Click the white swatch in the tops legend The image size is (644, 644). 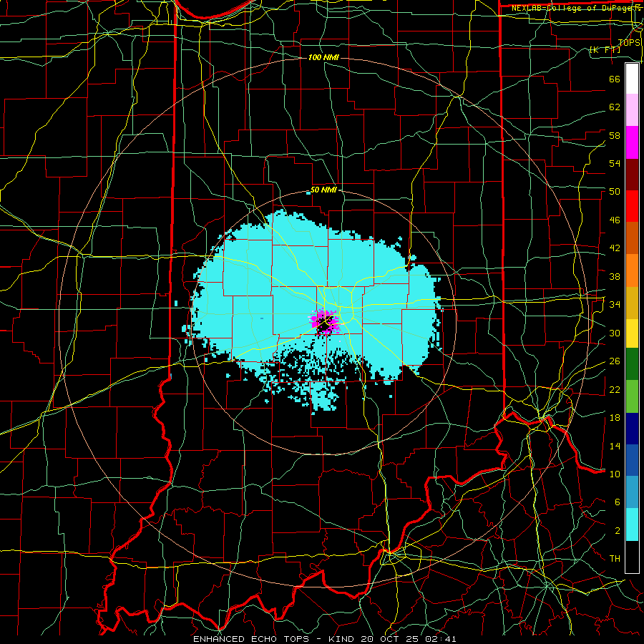[632, 79]
